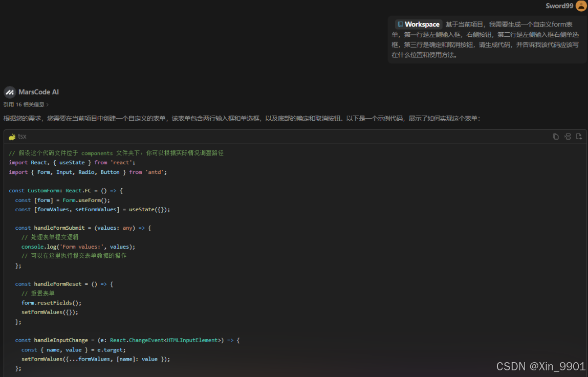588x377 pixels.
Task: Click the AI response paragraph starting 根据您的需求
Action: tap(242, 119)
